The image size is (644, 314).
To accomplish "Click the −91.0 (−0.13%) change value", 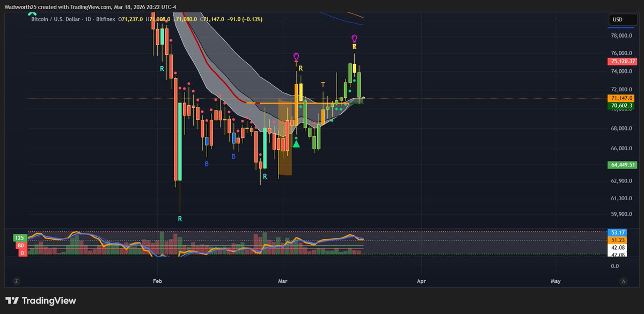I will (x=245, y=19).
